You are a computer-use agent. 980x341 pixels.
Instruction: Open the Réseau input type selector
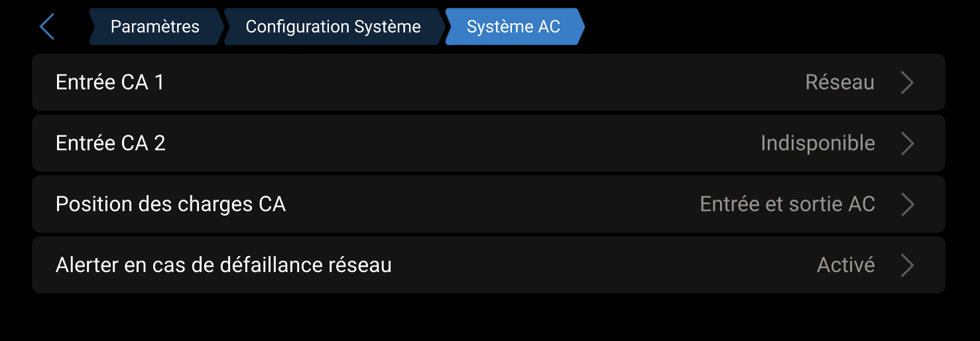pos(839,82)
